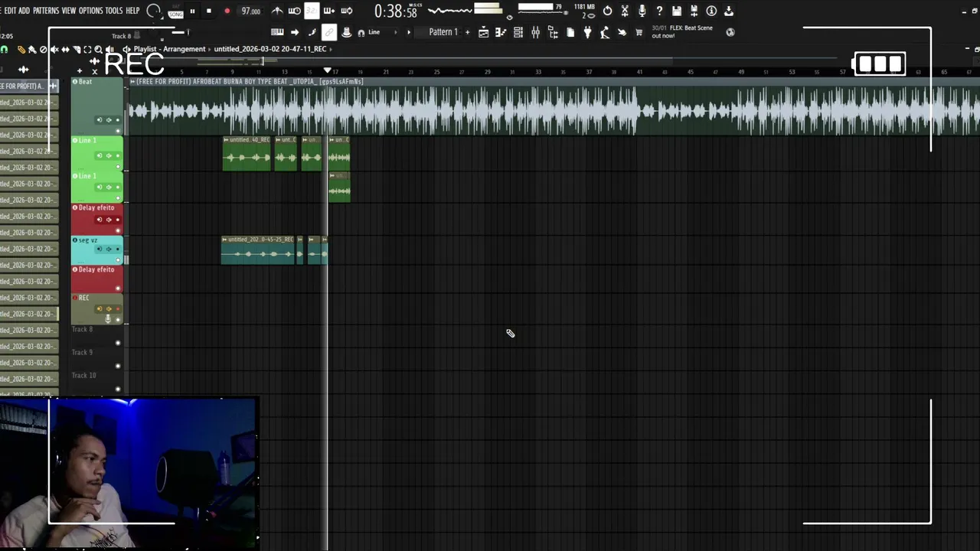Open the PATTERNS menu

pyautogui.click(x=46, y=11)
